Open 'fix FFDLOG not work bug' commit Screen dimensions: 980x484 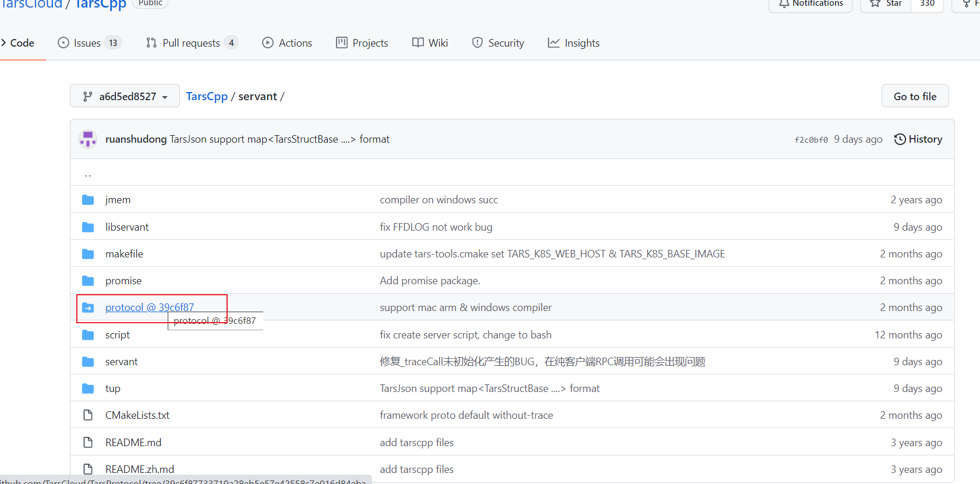436,227
